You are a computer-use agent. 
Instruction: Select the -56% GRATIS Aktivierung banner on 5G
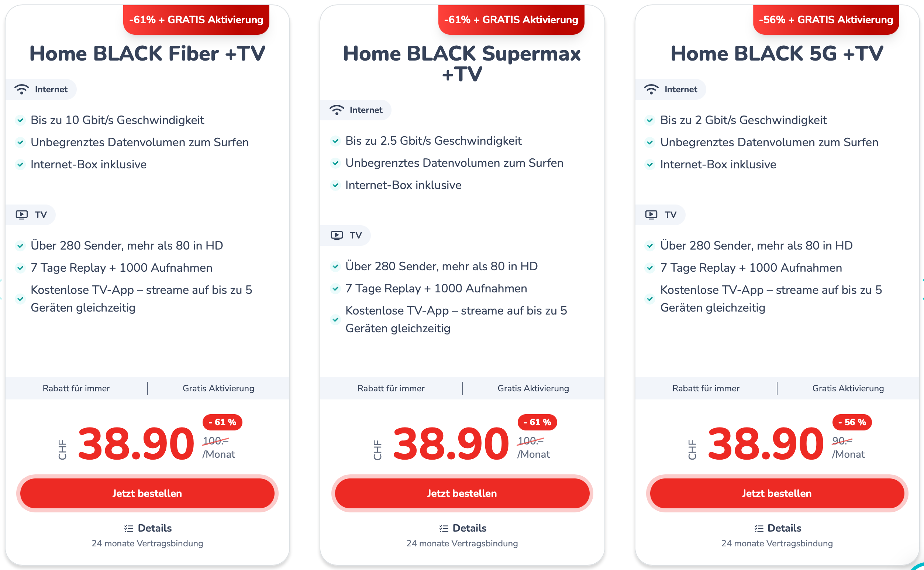(x=825, y=20)
